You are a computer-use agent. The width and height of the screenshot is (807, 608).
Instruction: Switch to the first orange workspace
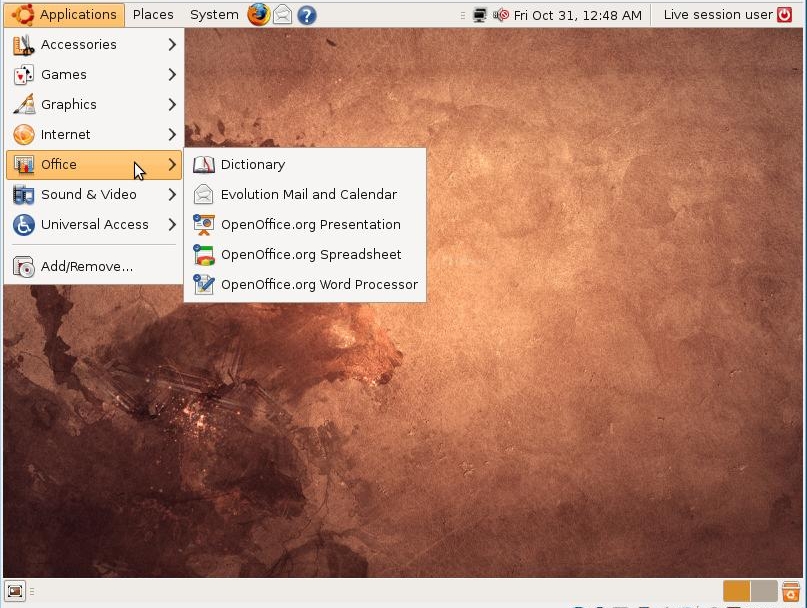coord(736,591)
